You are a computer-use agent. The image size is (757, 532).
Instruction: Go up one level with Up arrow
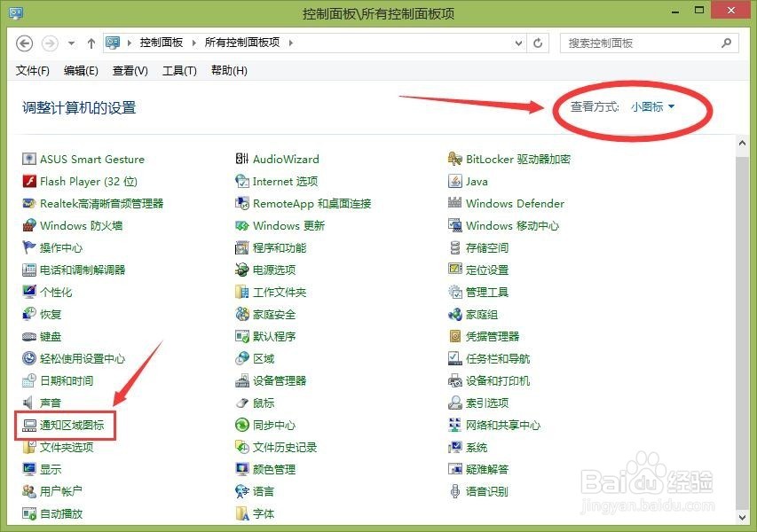coord(91,43)
